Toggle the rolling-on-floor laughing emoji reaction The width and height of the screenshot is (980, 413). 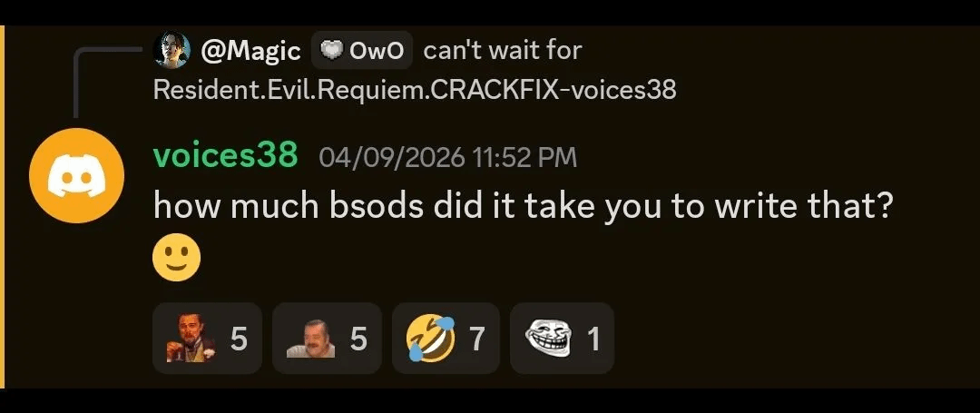pyautogui.click(x=446, y=338)
